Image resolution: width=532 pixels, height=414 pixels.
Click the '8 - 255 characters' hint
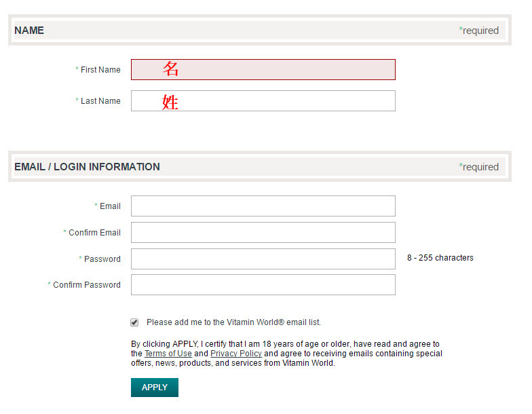tap(440, 258)
